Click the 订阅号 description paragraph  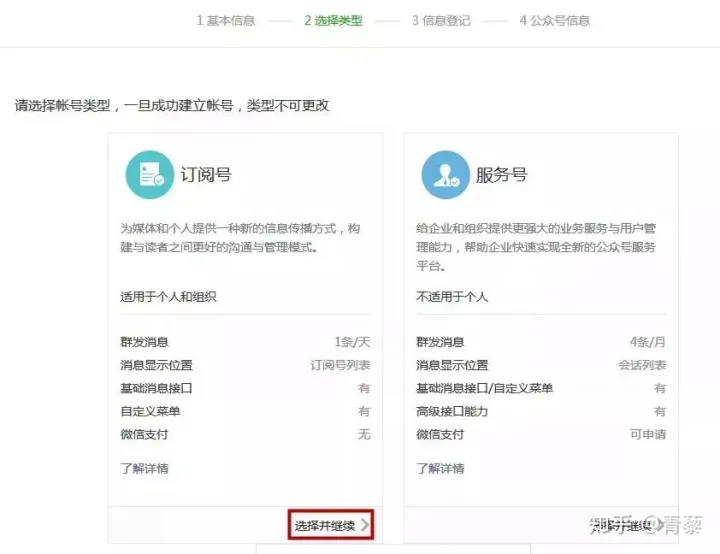(x=240, y=237)
